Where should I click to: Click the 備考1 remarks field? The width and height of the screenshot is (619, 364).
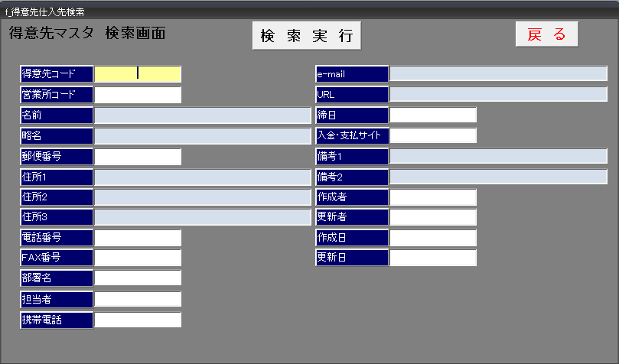point(498,156)
